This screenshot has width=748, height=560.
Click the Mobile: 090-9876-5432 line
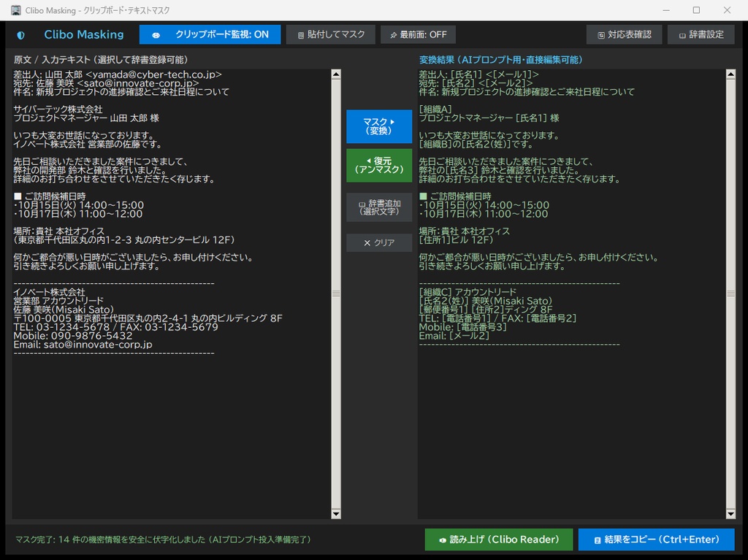pos(73,336)
